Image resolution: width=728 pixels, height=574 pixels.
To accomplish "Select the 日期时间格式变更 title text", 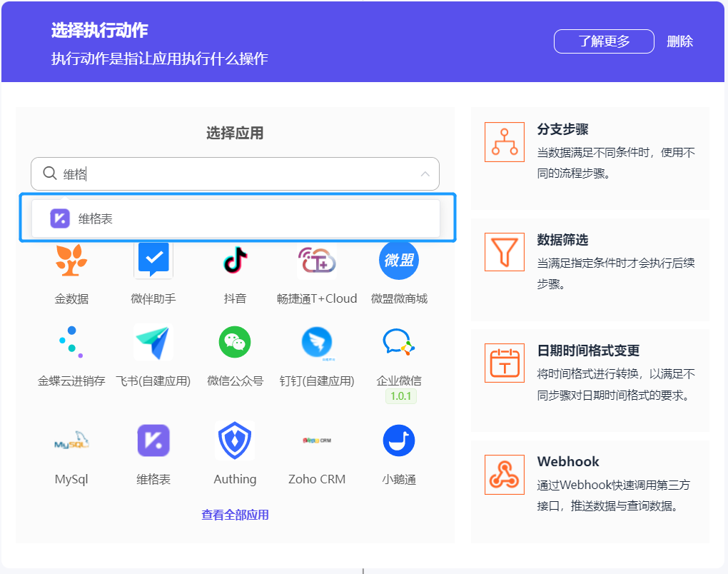I will click(588, 350).
